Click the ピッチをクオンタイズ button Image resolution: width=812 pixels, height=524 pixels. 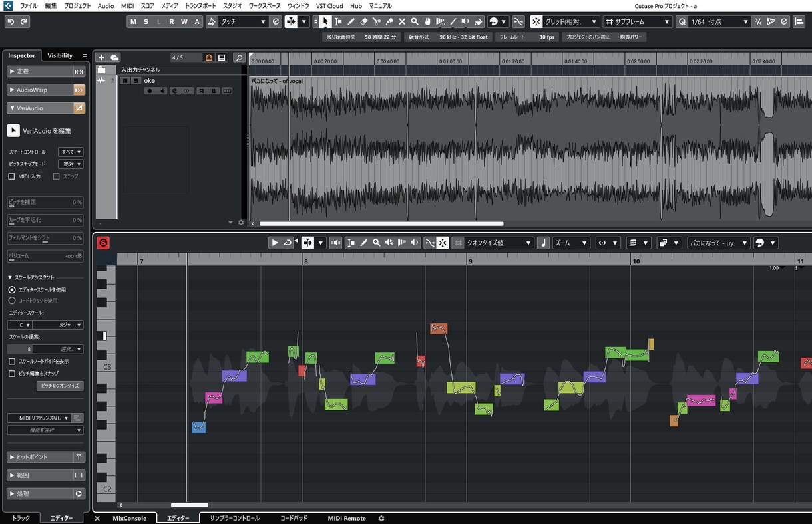pyautogui.click(x=60, y=386)
